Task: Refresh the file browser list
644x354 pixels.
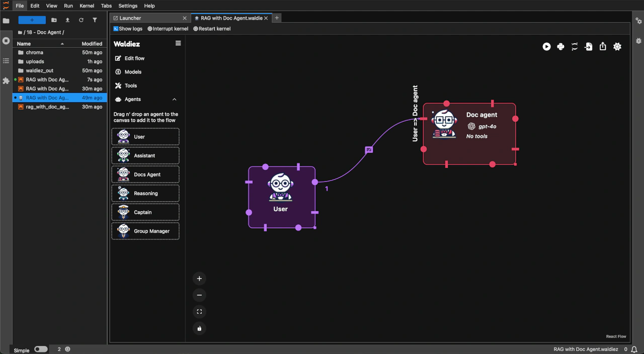Action: (81, 20)
